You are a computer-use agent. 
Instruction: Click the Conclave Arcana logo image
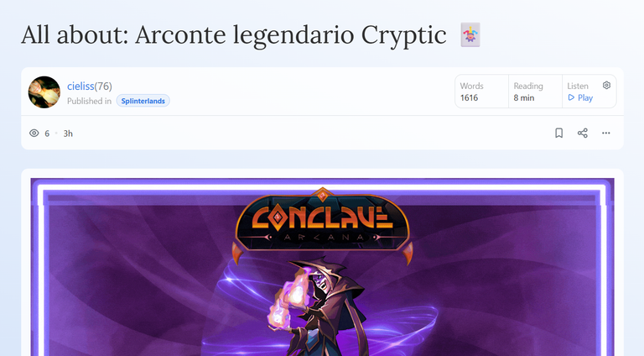click(x=322, y=222)
